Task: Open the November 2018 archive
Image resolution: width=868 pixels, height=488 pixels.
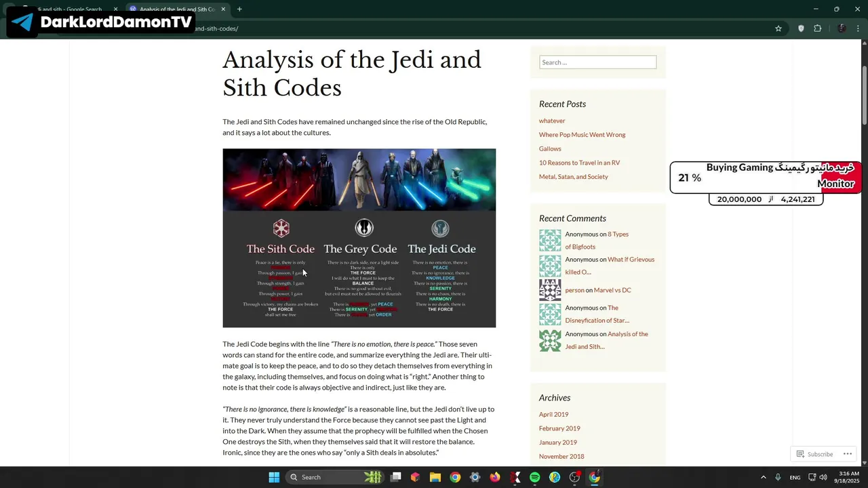Action: (x=561, y=457)
